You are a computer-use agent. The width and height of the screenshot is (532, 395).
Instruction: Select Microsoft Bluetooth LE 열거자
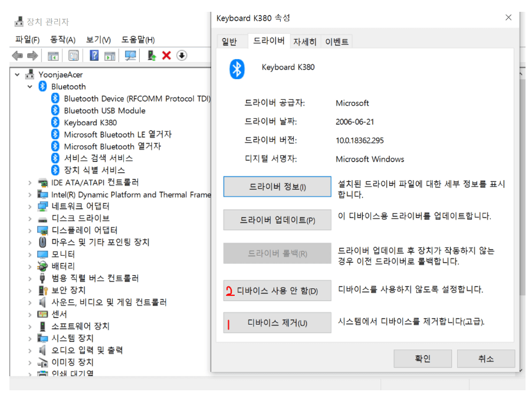pyautogui.click(x=118, y=135)
